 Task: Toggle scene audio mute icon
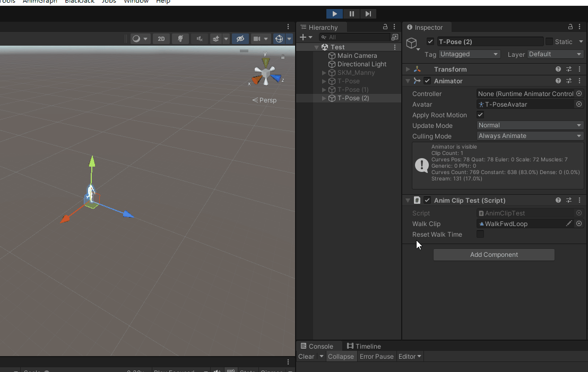[x=199, y=38]
